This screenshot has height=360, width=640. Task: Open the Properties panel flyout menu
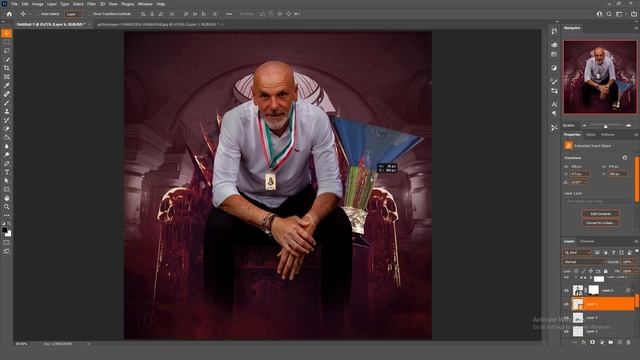pos(636,134)
